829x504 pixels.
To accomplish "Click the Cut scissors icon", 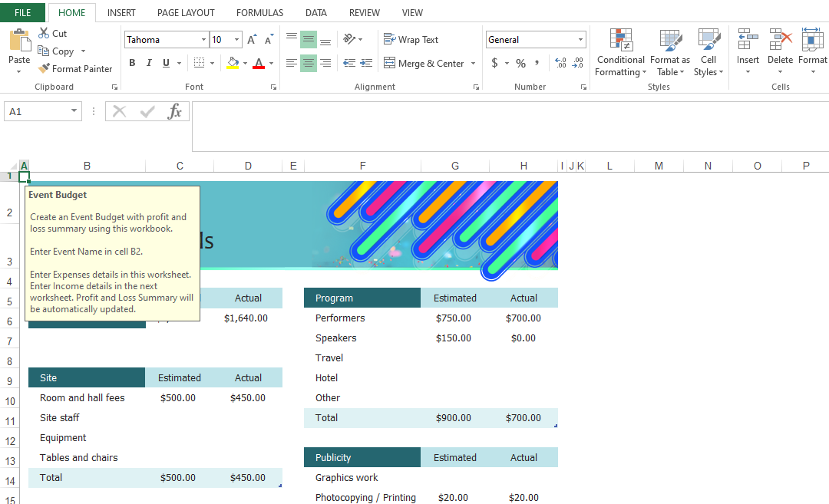I will coord(44,33).
